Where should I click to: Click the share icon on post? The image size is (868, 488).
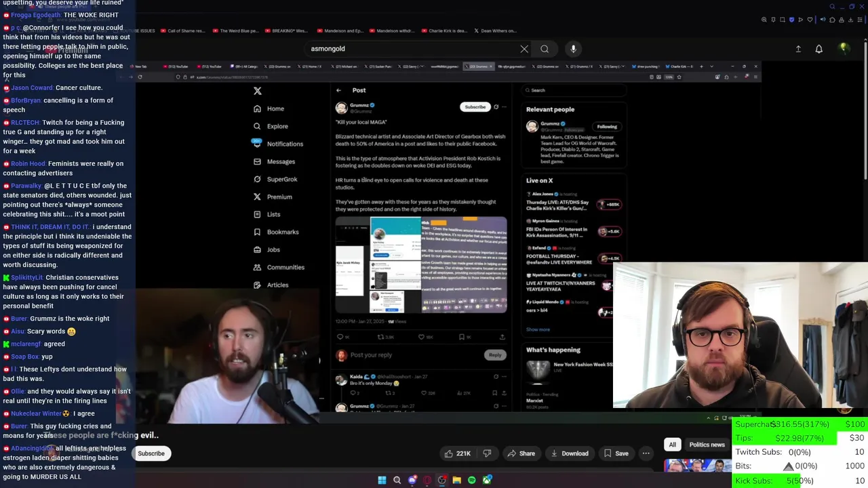(502, 337)
